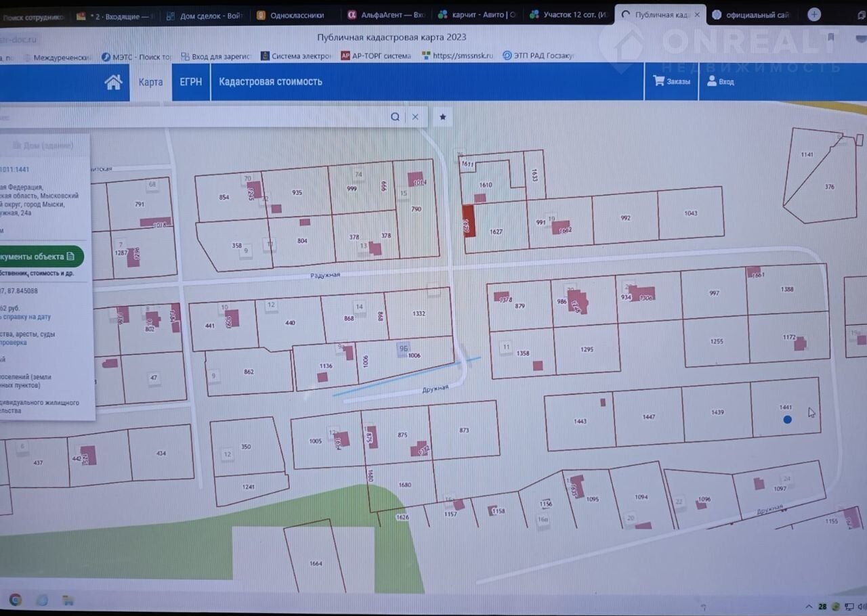The image size is (867, 616).
Task: Open the ЭТП РАД bookmark
Action: pos(538,56)
